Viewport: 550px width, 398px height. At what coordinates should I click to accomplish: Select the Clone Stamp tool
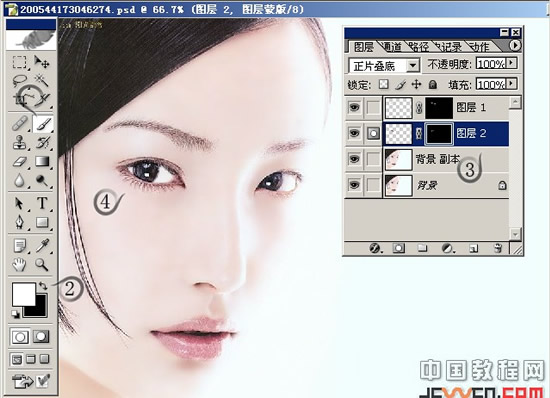pos(20,142)
